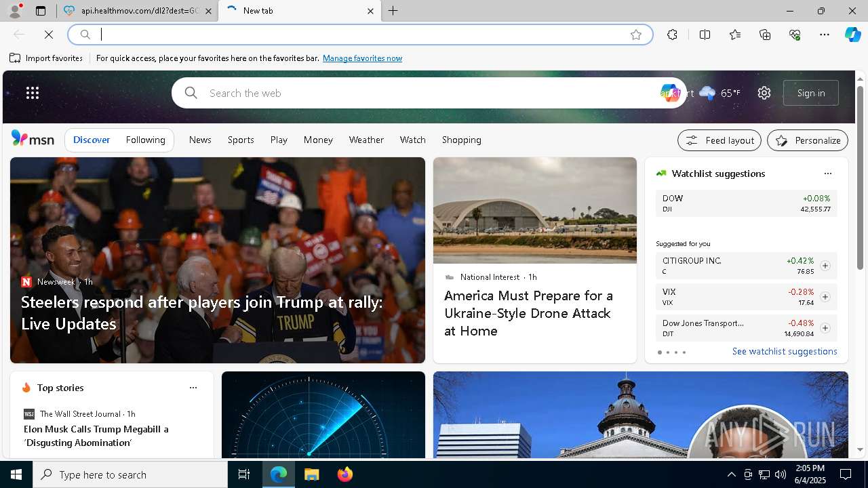Show hidden system tray icons

click(x=731, y=474)
